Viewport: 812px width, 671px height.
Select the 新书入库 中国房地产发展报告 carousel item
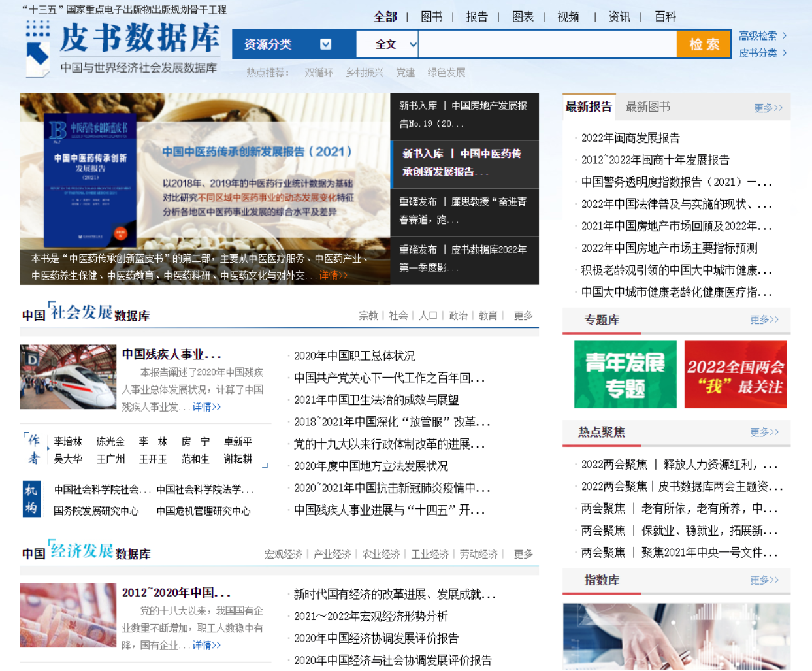point(464,114)
